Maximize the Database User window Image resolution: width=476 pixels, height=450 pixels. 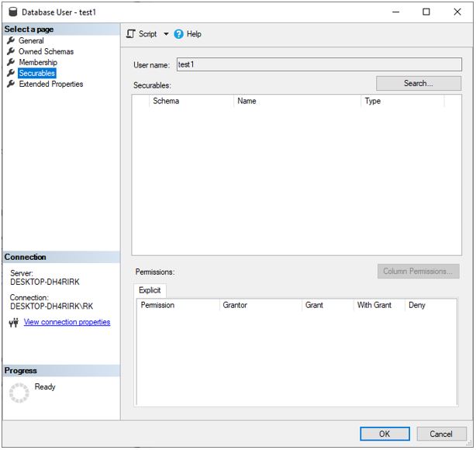coord(426,12)
